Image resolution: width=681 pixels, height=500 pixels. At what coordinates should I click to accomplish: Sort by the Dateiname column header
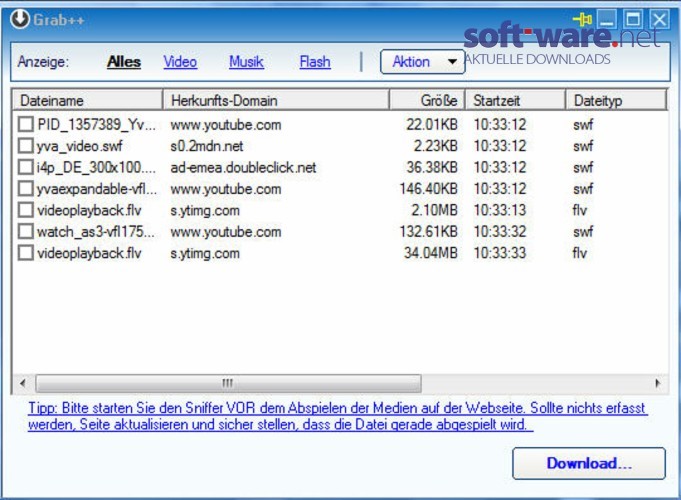tap(87, 100)
